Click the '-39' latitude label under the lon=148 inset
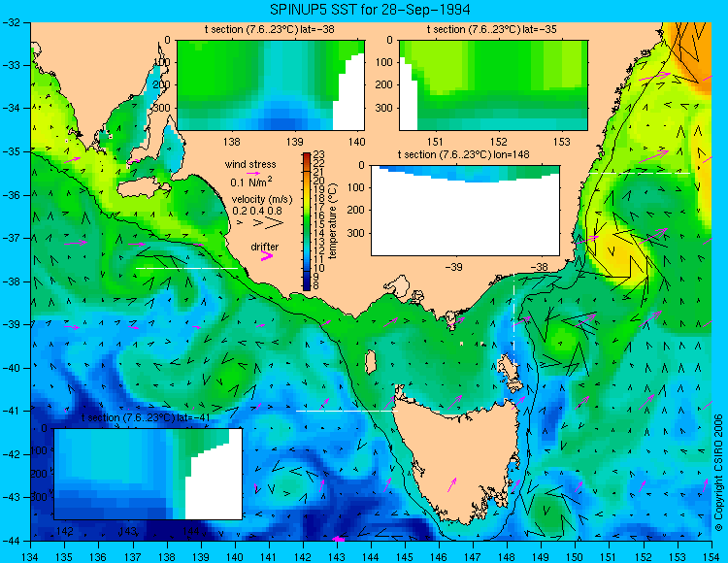728x563 pixels. [453, 267]
